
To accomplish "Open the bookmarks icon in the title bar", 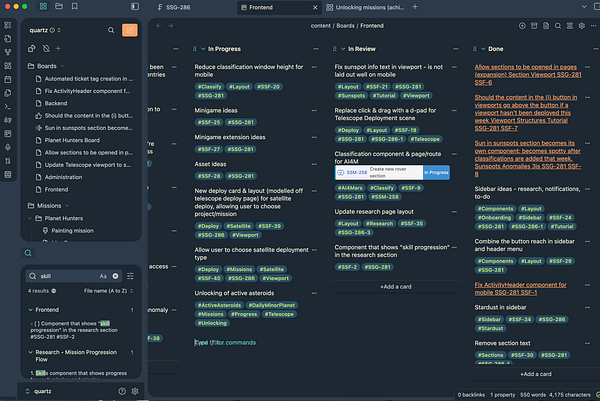I will pyautogui.click(x=75, y=7).
